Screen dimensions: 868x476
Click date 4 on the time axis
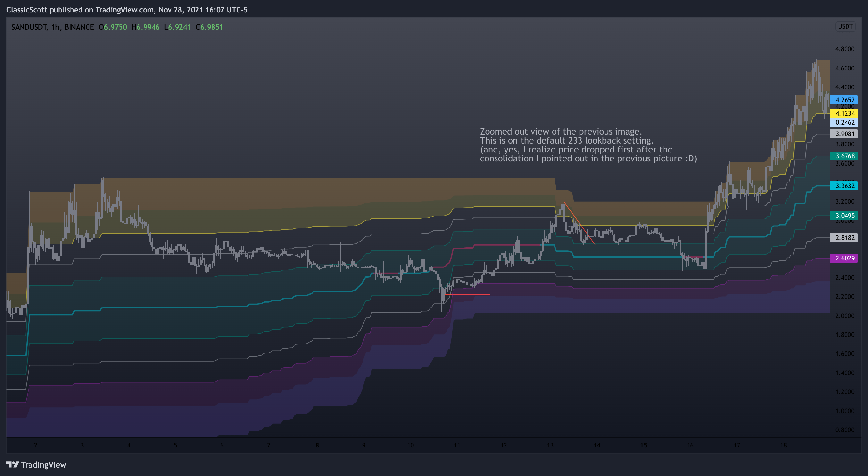click(x=129, y=445)
